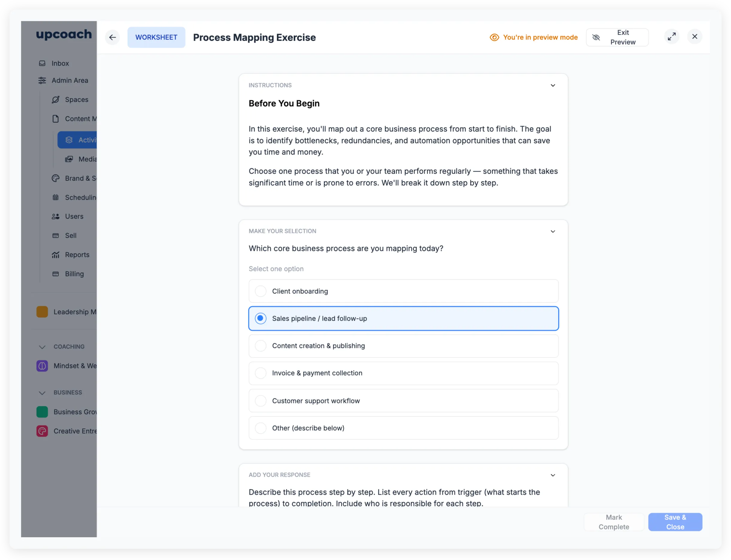This screenshot has height=560, width=731.
Task: Select Other (describe below) radio option
Action: click(x=260, y=428)
